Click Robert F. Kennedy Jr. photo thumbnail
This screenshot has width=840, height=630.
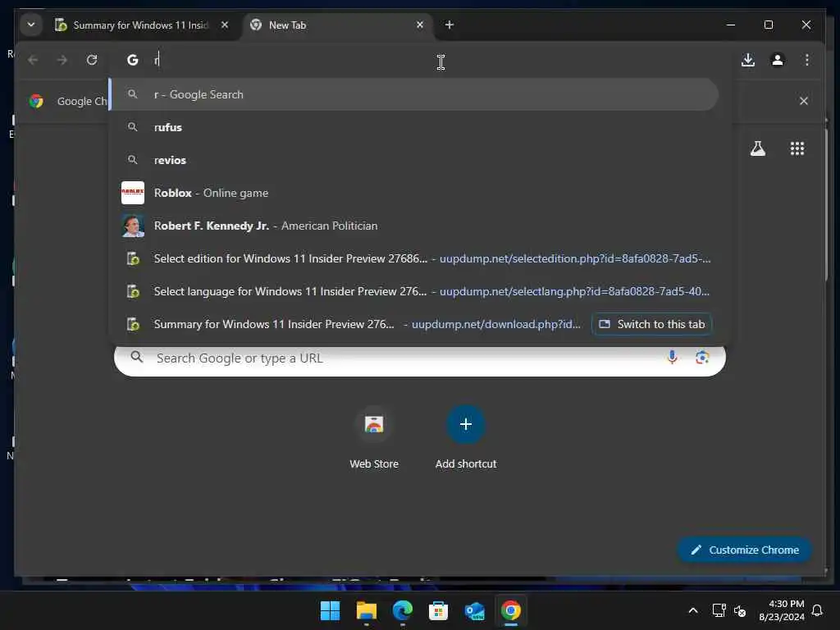point(133,226)
